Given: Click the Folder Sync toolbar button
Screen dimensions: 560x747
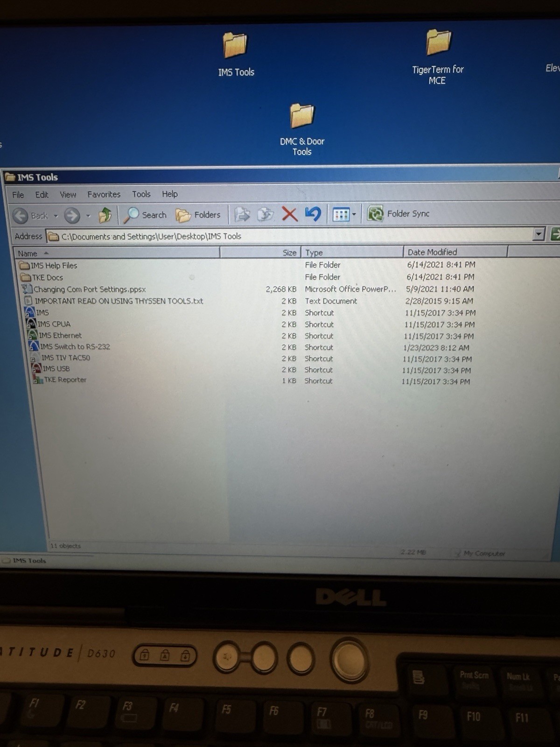Looking at the screenshot, I should pyautogui.click(x=399, y=213).
